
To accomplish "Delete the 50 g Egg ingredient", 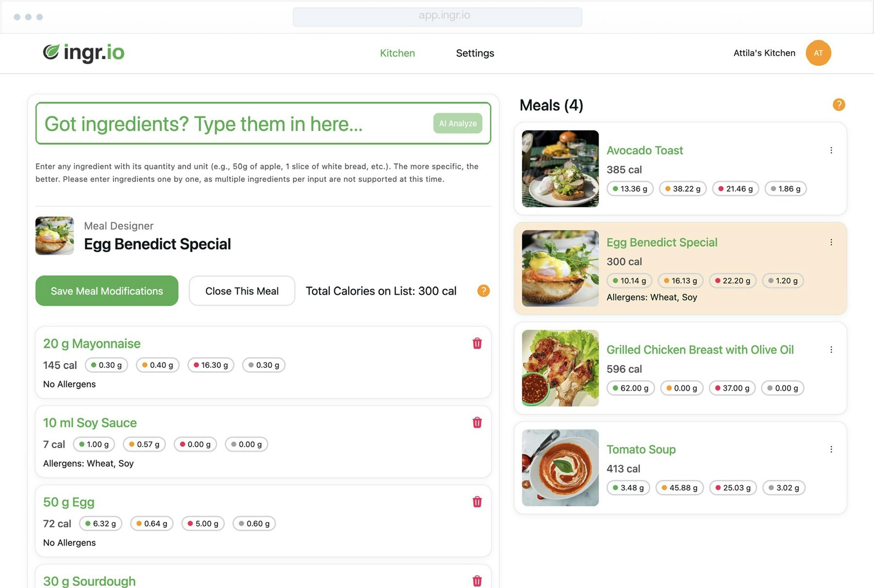I will pos(477,502).
